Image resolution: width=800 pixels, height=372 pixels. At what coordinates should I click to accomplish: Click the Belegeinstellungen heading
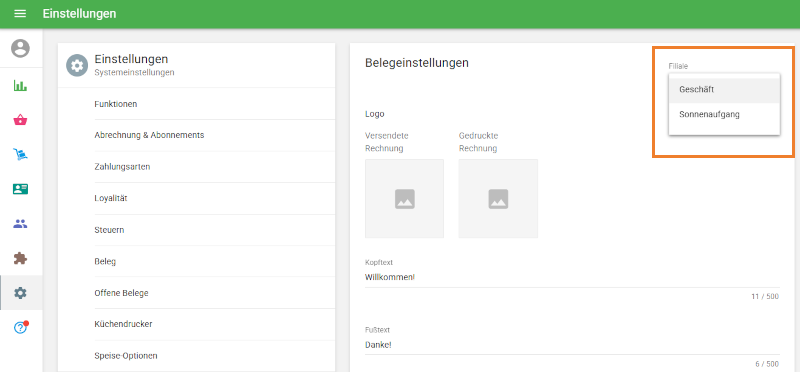[x=417, y=63]
